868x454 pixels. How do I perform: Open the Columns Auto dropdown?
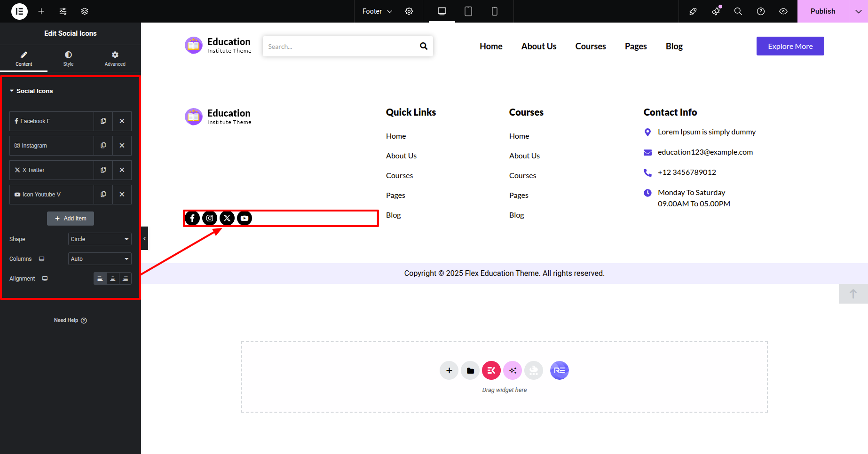pos(100,259)
